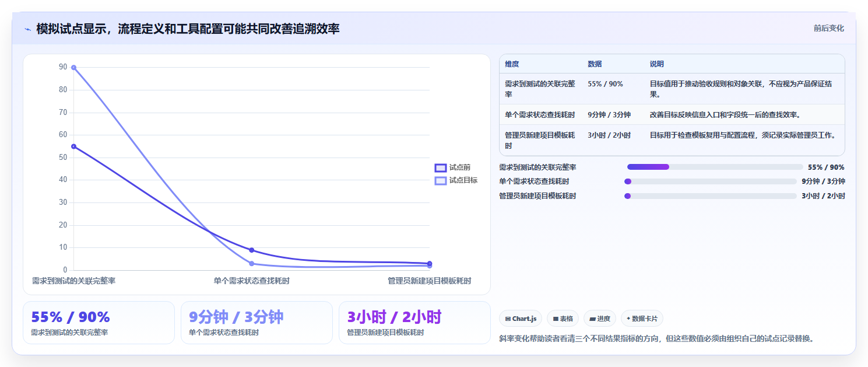The height and width of the screenshot is (367, 868).
Task: Click the footnote about 斜率变化
Action: coord(656,338)
